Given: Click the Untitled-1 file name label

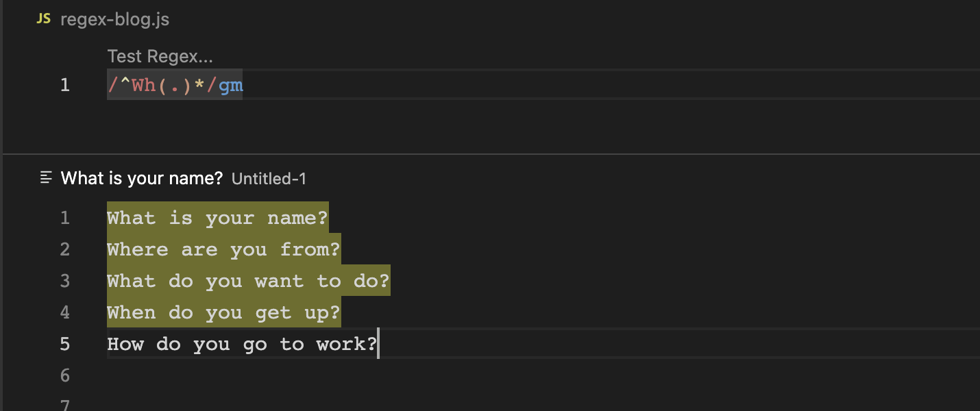Looking at the screenshot, I should point(269,179).
